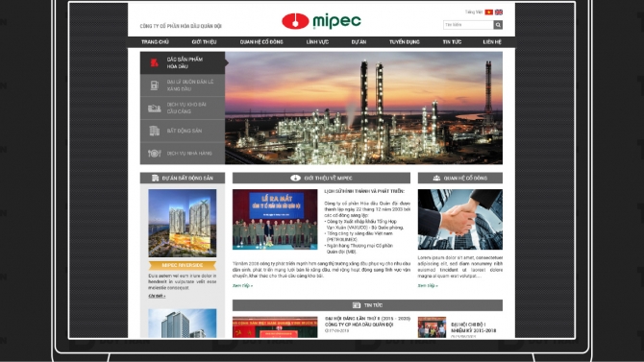Open the Mipec Riverside towers image
The width and height of the screenshot is (644, 362).
[x=183, y=223]
